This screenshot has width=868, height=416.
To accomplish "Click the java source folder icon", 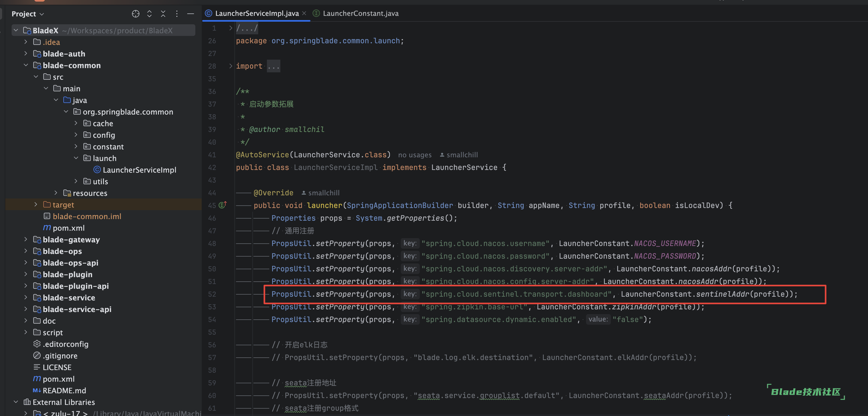I will (67, 100).
